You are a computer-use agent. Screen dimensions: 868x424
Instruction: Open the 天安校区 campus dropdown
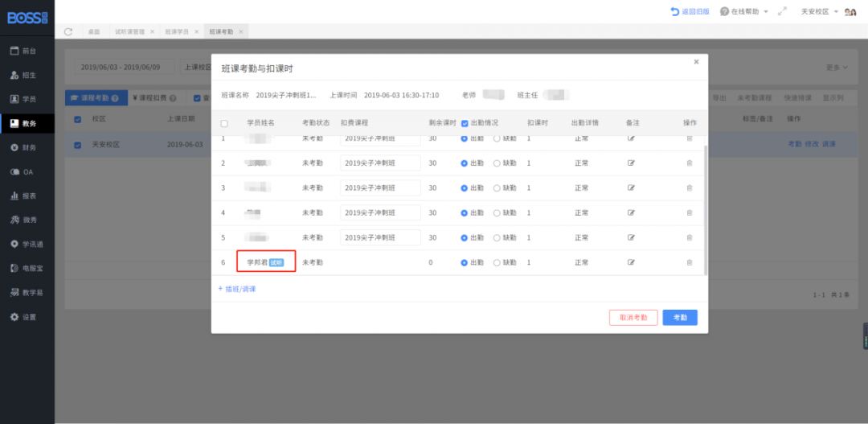point(819,11)
